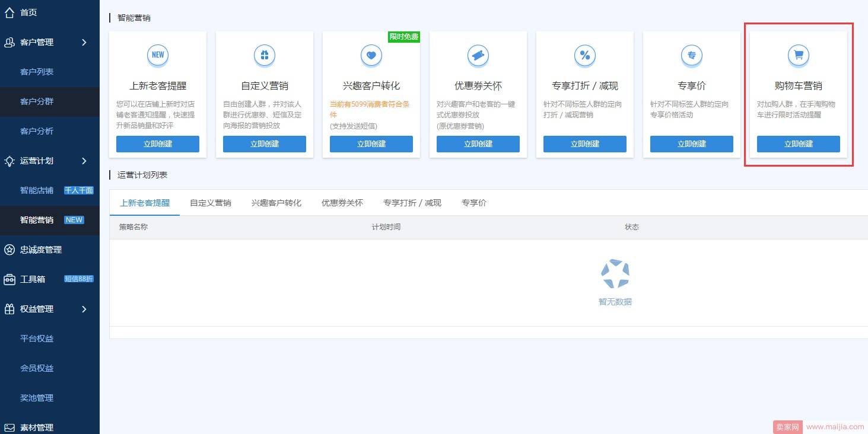Click the orange 当前有5099消费者符合条件 text
Viewport: 868px width, 434px height.
pyautogui.click(x=370, y=110)
